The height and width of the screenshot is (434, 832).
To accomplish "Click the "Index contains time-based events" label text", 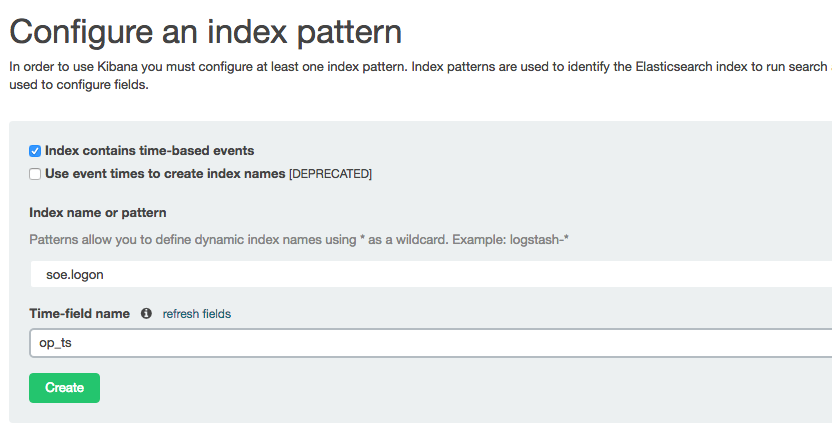I will 149,151.
